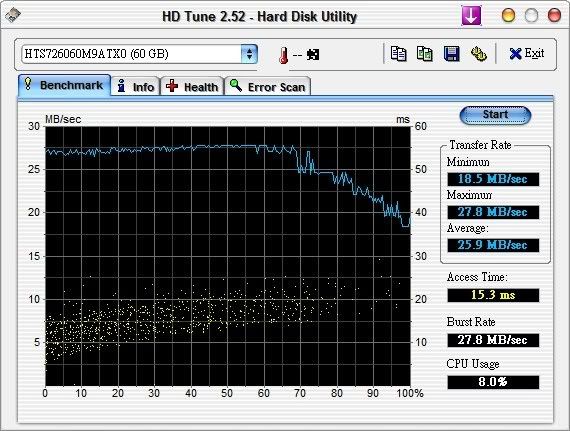Click the Access Time 15.3 ms field

pos(493,295)
